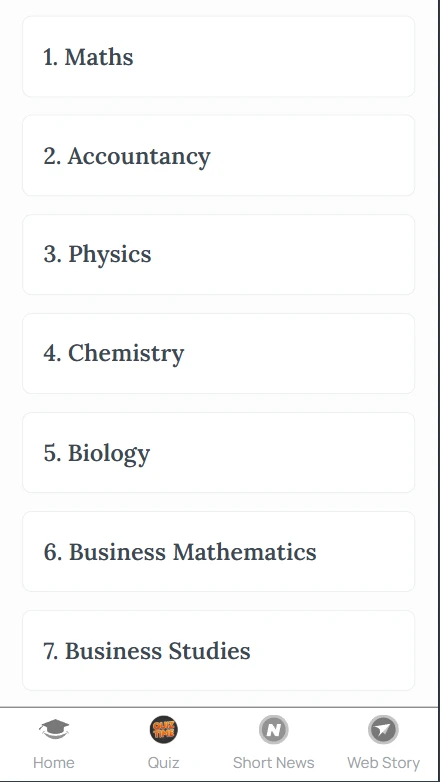The height and width of the screenshot is (782, 440).
Task: Switch to the Quiz tab label
Action: pos(164,763)
